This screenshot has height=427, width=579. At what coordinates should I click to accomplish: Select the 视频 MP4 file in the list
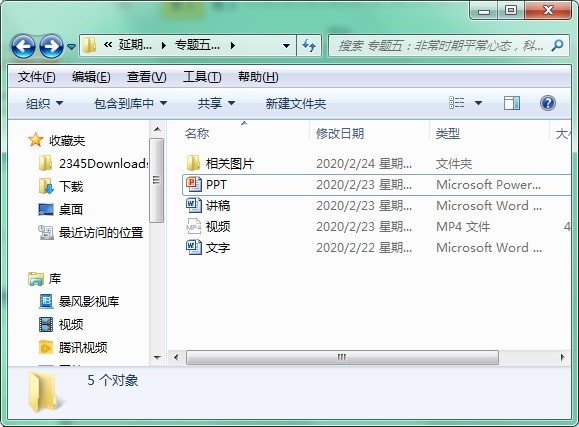point(376,226)
